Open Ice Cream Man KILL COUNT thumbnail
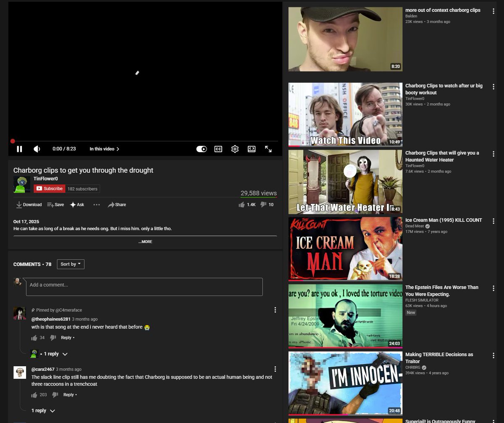The width and height of the screenshot is (504, 423). click(x=345, y=249)
